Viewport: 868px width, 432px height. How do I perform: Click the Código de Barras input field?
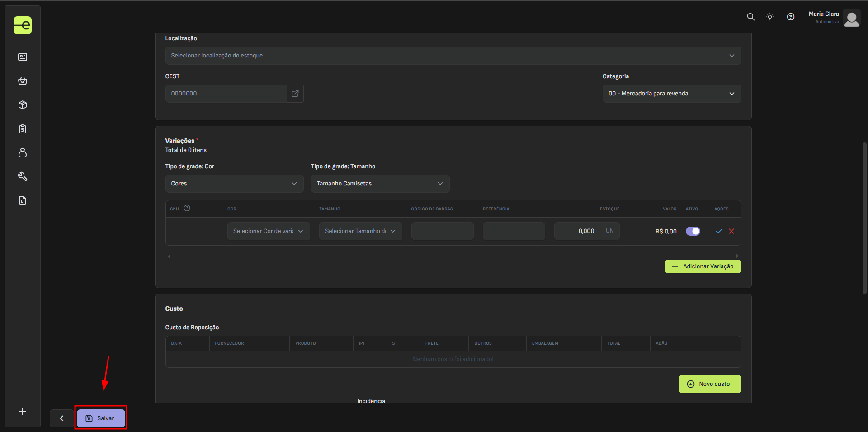pos(442,231)
